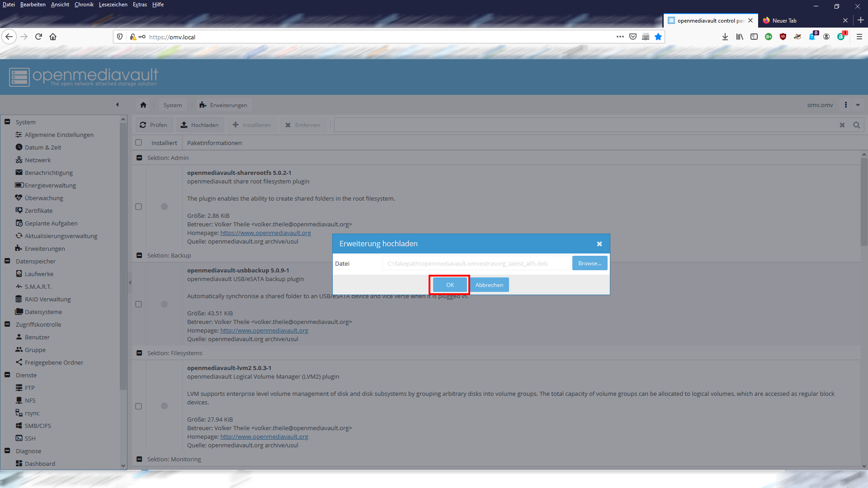Click the Erweiterungen breadcrumb
Screen dimensions: 868x488
pos(223,105)
